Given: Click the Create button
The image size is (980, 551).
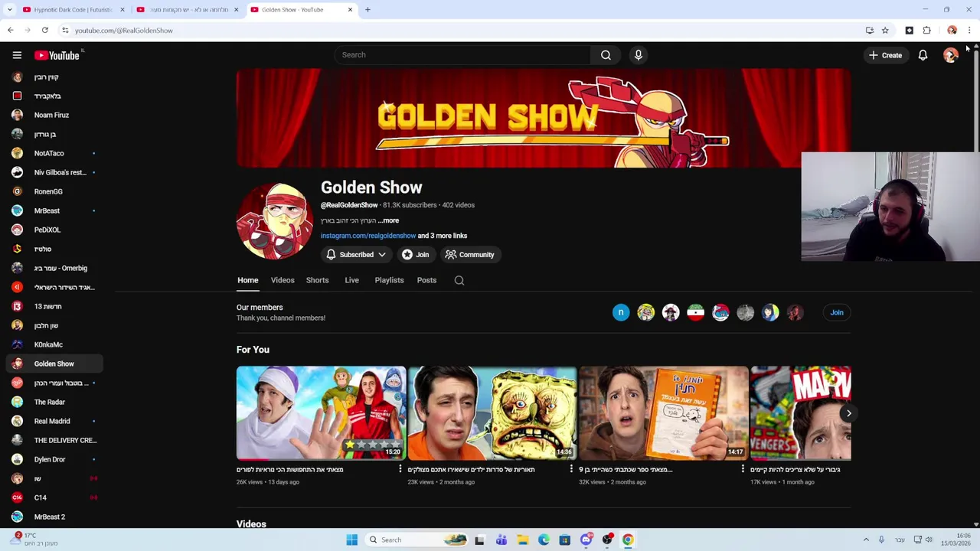Looking at the screenshot, I should pyautogui.click(x=885, y=55).
